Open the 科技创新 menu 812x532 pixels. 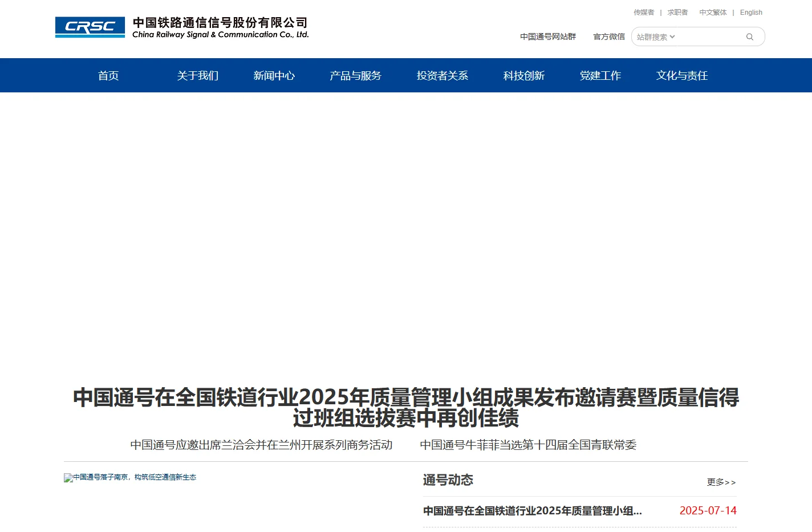524,76
